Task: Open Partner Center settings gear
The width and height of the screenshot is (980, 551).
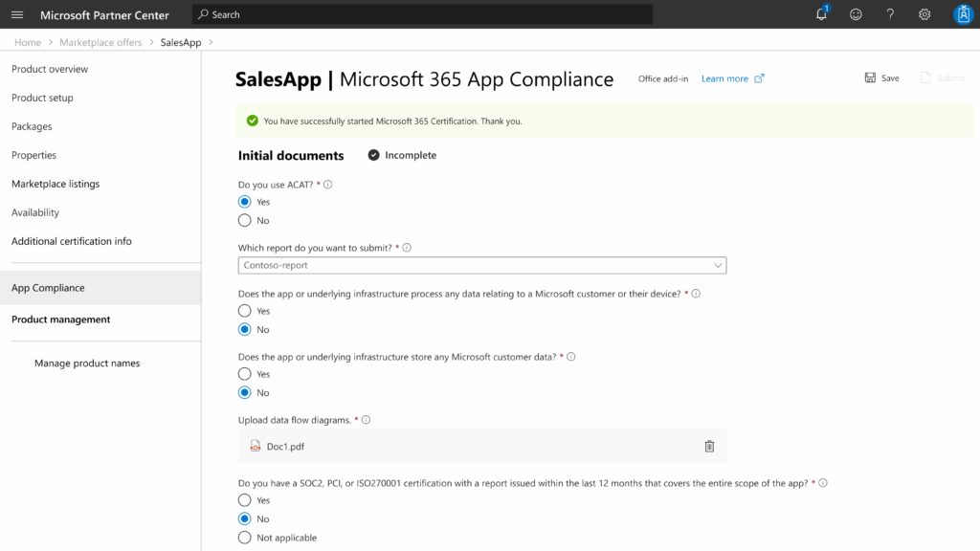Action: point(924,14)
